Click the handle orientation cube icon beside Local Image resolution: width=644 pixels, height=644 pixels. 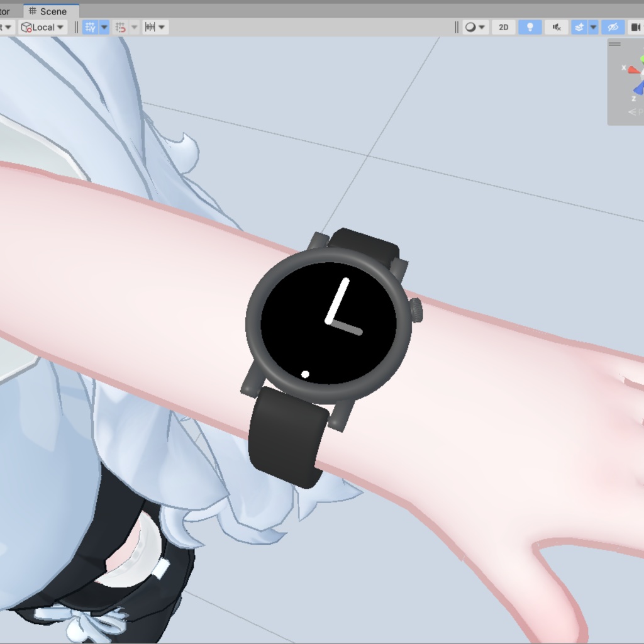[x=26, y=26]
